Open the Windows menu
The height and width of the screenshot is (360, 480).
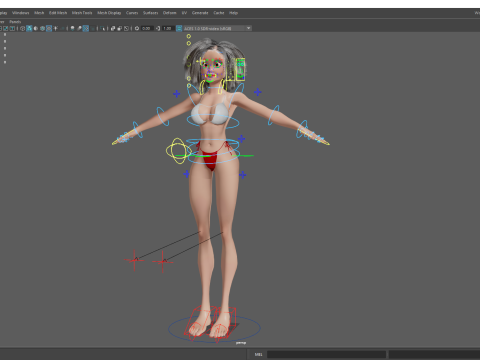(x=21, y=13)
